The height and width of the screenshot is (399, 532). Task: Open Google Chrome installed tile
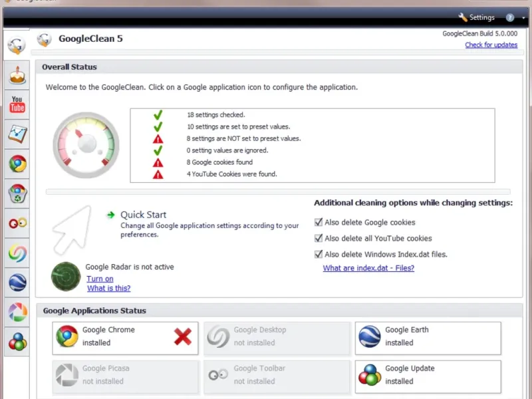[125, 338]
